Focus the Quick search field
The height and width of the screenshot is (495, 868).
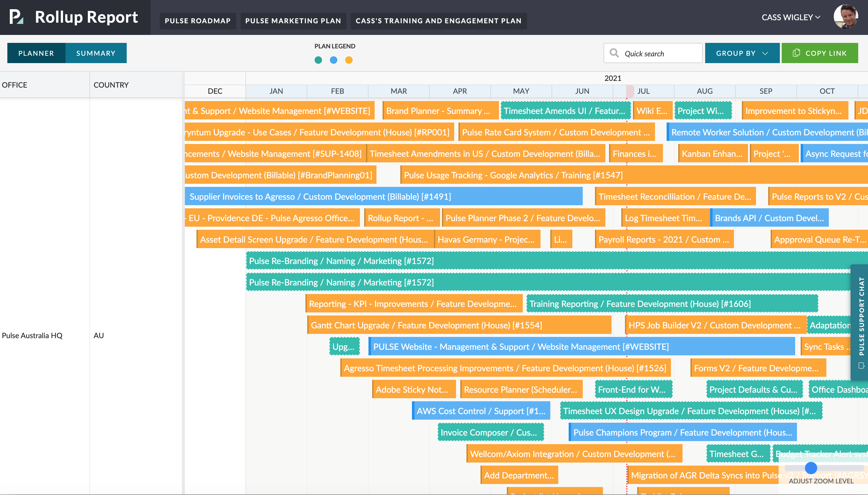[653, 53]
